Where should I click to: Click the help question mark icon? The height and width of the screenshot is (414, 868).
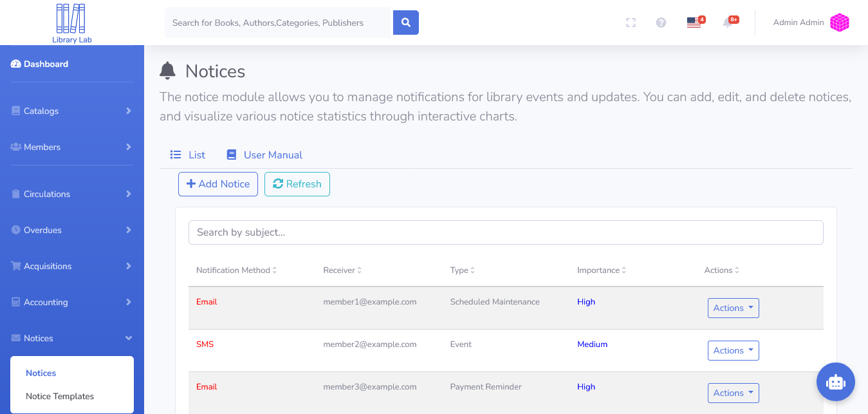(661, 22)
